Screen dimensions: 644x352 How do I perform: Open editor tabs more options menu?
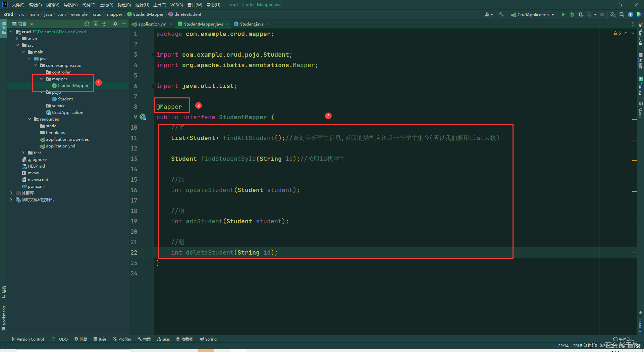click(x=633, y=24)
